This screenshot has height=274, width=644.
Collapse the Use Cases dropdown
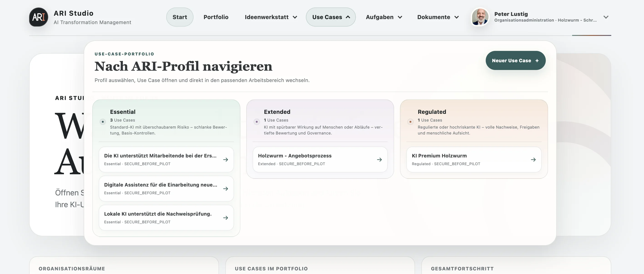pyautogui.click(x=330, y=17)
